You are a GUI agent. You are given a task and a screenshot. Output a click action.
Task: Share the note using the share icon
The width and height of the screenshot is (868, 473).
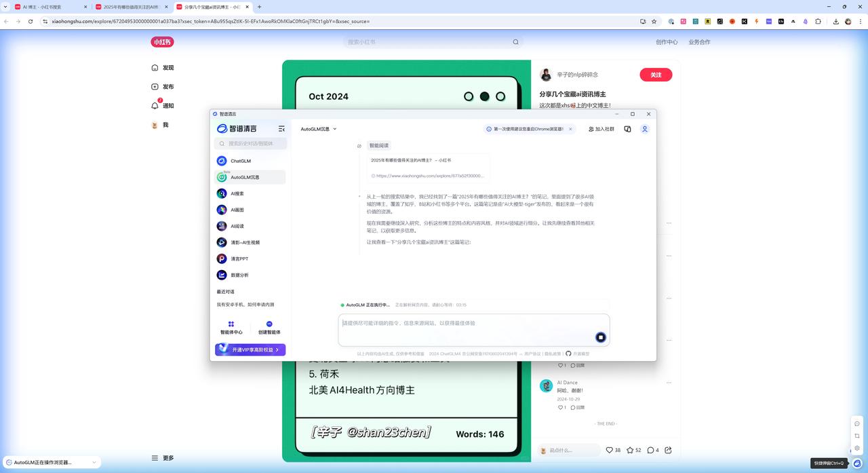(x=668, y=450)
